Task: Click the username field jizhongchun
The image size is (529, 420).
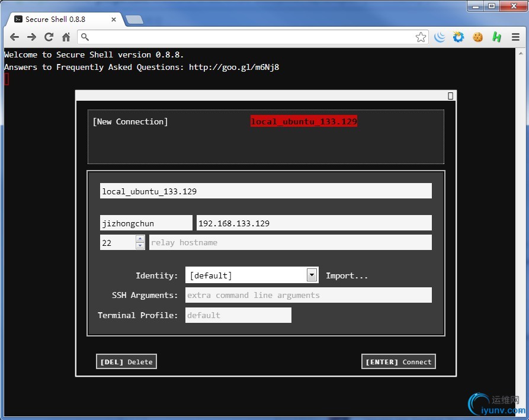Action: click(x=146, y=223)
